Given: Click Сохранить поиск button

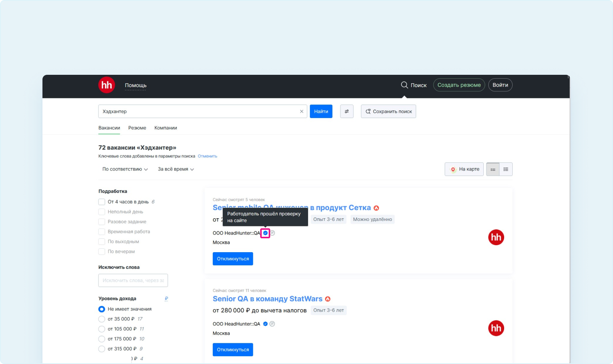Looking at the screenshot, I should click(388, 111).
